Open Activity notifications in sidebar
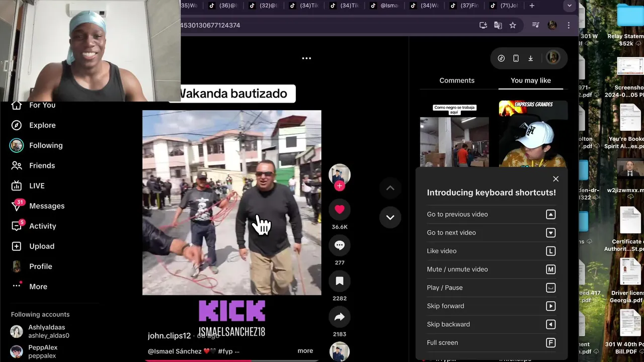 [x=34, y=226]
